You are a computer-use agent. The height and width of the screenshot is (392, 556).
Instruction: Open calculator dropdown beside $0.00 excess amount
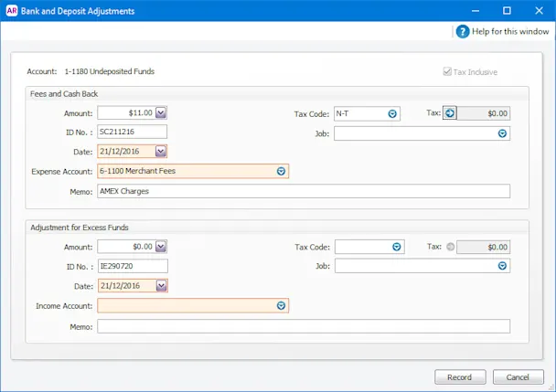[161, 247]
